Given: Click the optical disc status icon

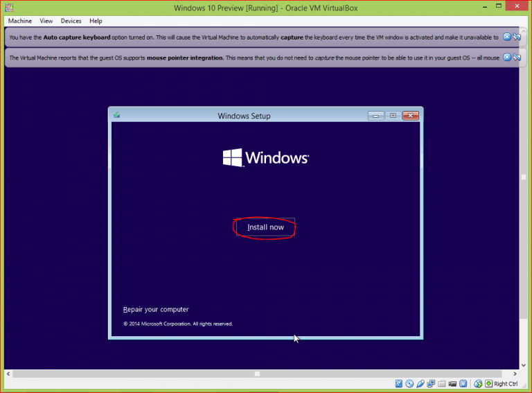Looking at the screenshot, I should point(409,383).
